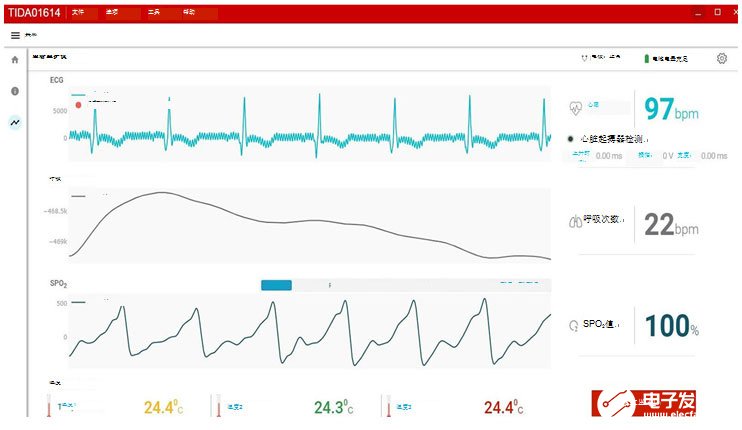Click the 5000 axis label on ECG chart
The width and height of the screenshot is (742, 430).
tap(60, 111)
